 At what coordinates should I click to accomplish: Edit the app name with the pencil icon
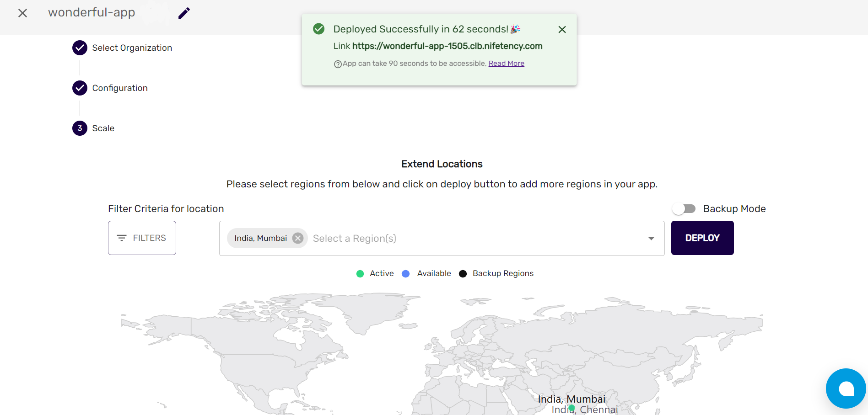click(x=183, y=13)
